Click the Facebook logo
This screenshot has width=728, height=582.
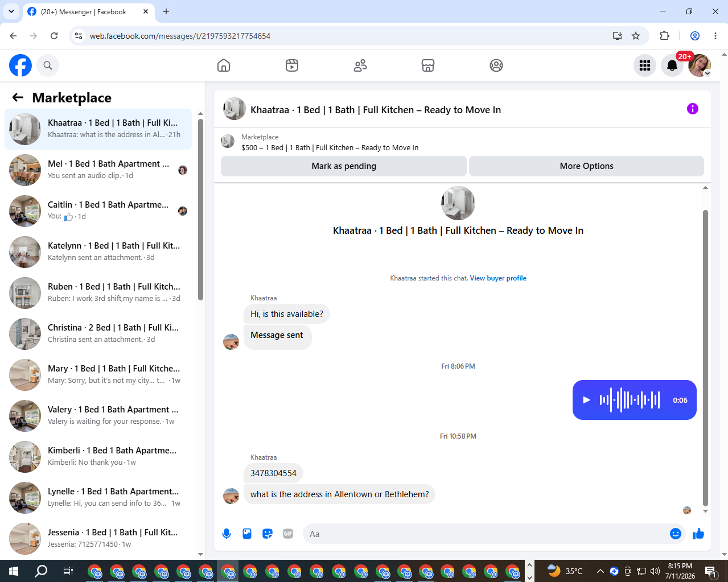pos(20,65)
